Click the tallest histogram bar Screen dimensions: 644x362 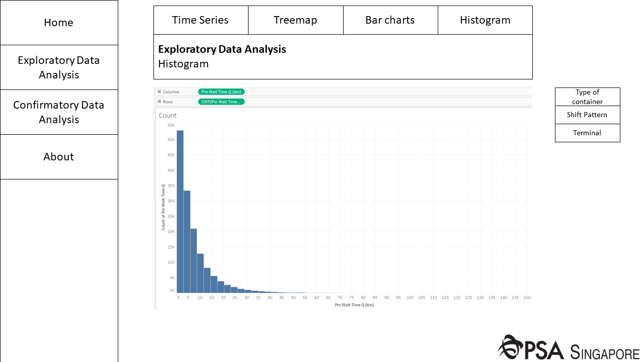pos(180,211)
